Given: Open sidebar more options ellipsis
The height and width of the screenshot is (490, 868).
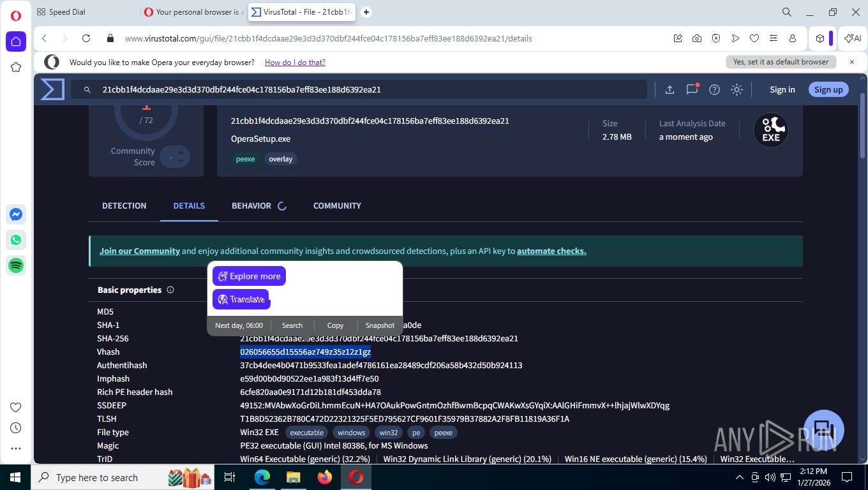Looking at the screenshot, I should click(16, 449).
